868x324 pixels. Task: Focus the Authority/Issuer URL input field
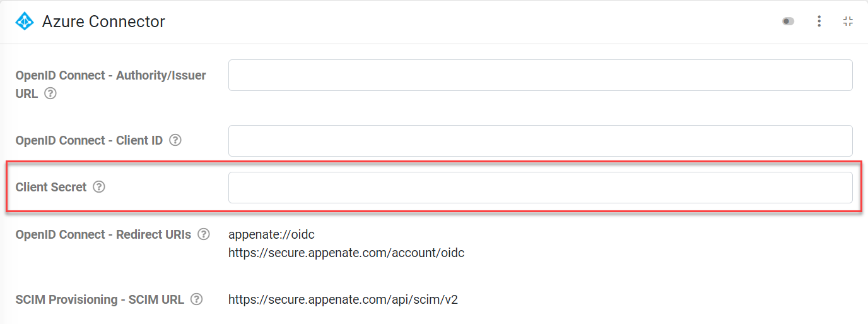click(x=540, y=75)
